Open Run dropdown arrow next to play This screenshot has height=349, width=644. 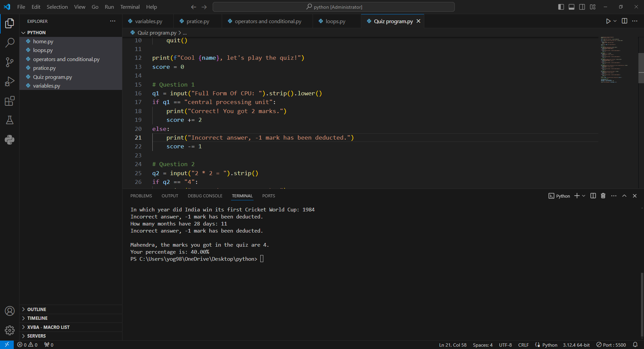click(615, 21)
